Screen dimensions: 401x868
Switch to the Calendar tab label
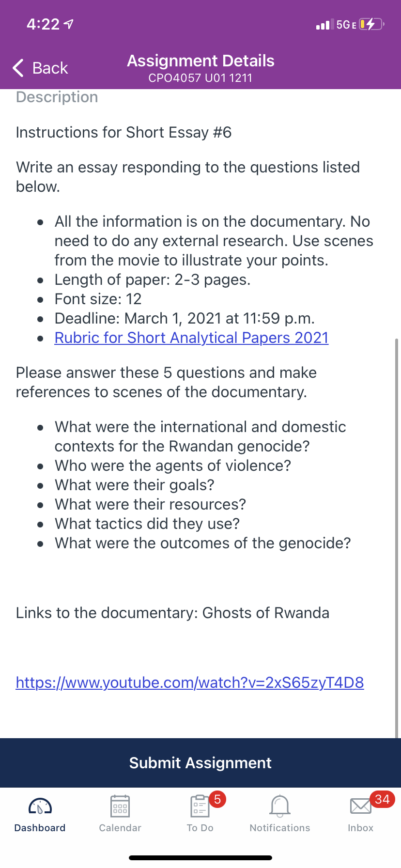click(x=120, y=828)
